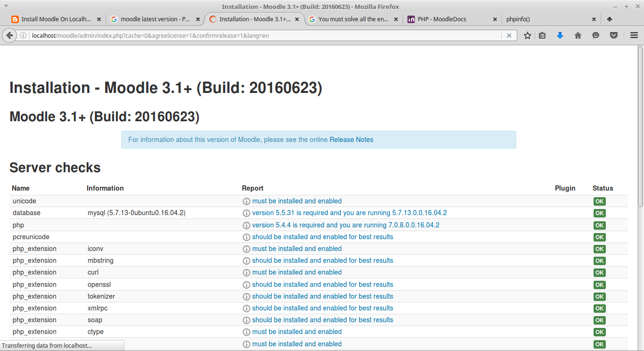Open a new tab with the plus
Image resolution: width=644 pixels, height=351 pixels.
coord(610,19)
